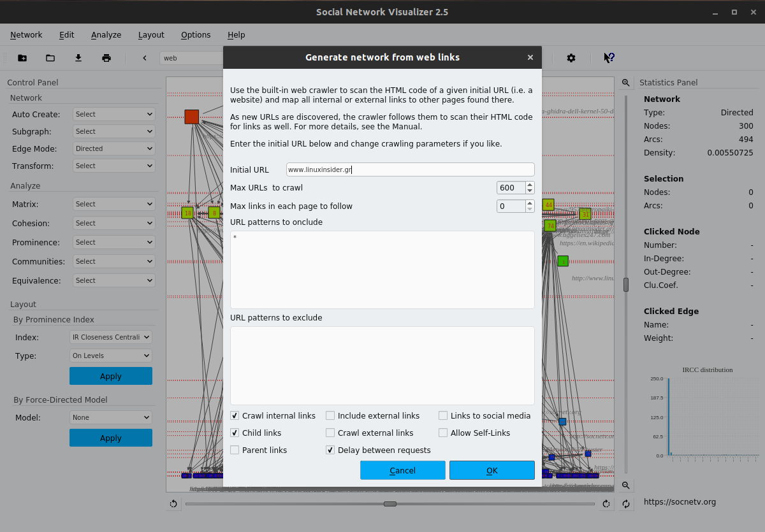This screenshot has width=765, height=532.
Task: Enable Include external links
Action: 330,415
